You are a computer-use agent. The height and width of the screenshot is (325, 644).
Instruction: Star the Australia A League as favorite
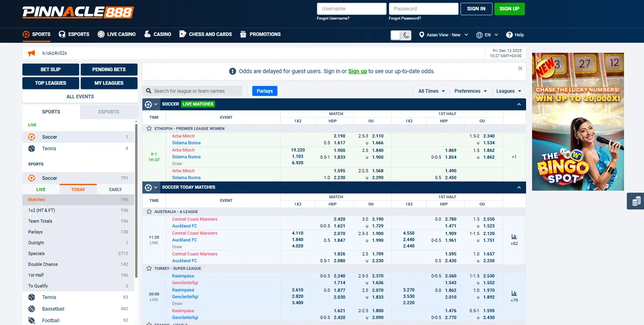[x=149, y=212]
